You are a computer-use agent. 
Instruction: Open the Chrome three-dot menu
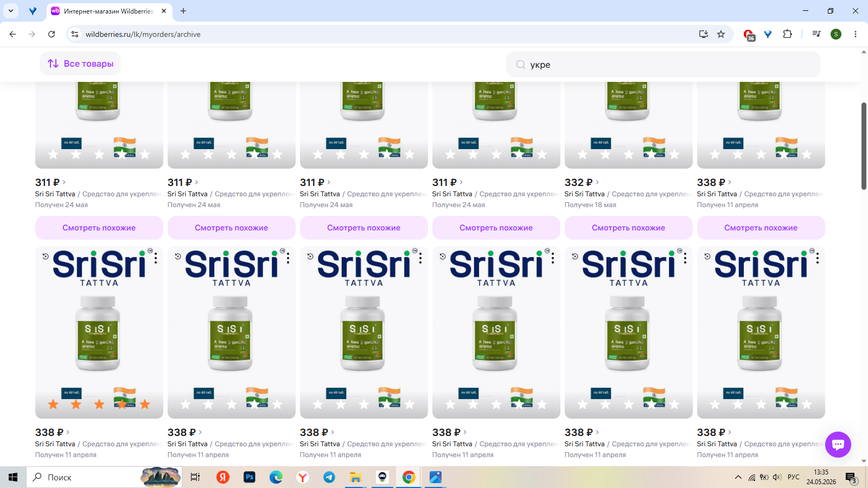coord(856,34)
